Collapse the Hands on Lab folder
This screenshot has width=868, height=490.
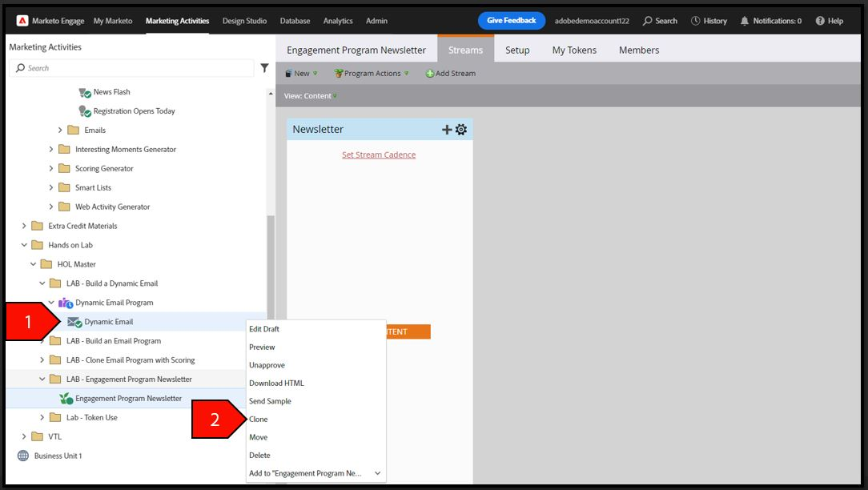click(x=24, y=245)
